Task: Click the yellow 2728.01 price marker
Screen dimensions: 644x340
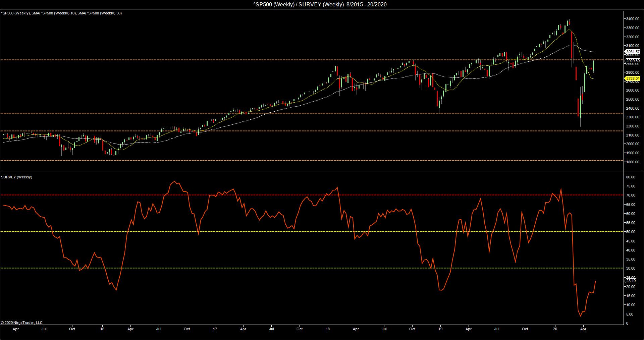Action: tap(632, 78)
